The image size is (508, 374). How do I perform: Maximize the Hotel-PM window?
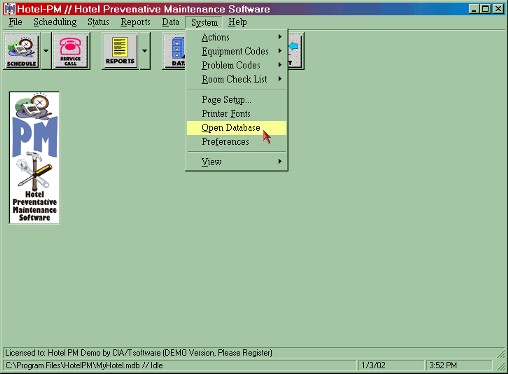pos(485,9)
